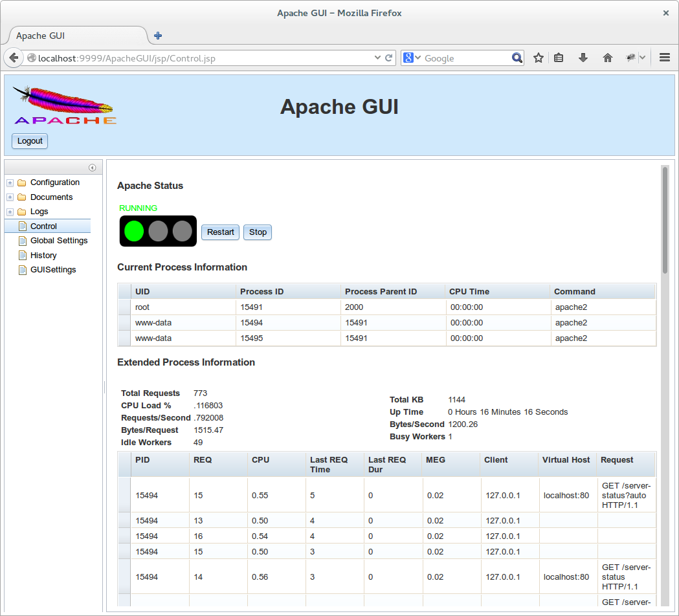Open downloads with the down-arrow icon
This screenshot has height=616, width=679.
[x=583, y=58]
